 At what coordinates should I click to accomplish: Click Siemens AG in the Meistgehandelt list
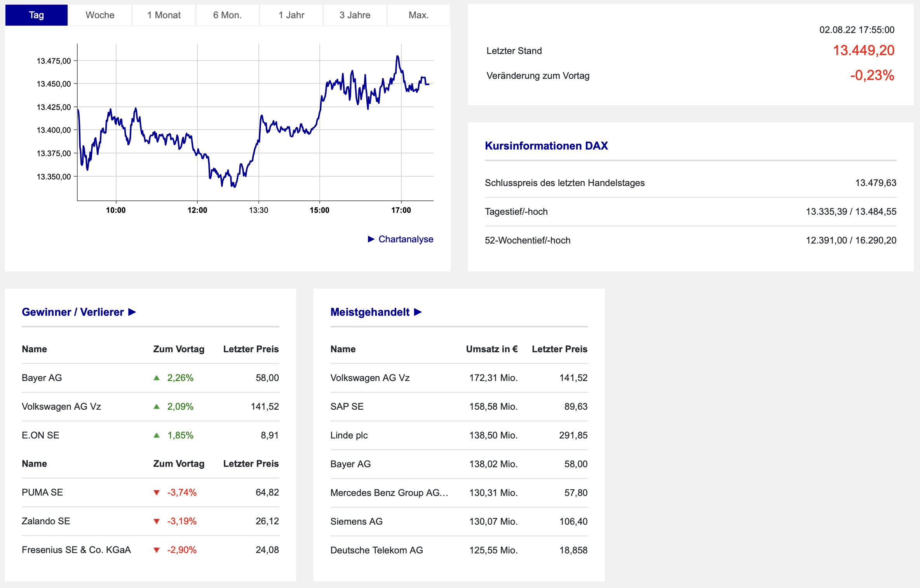tap(356, 522)
